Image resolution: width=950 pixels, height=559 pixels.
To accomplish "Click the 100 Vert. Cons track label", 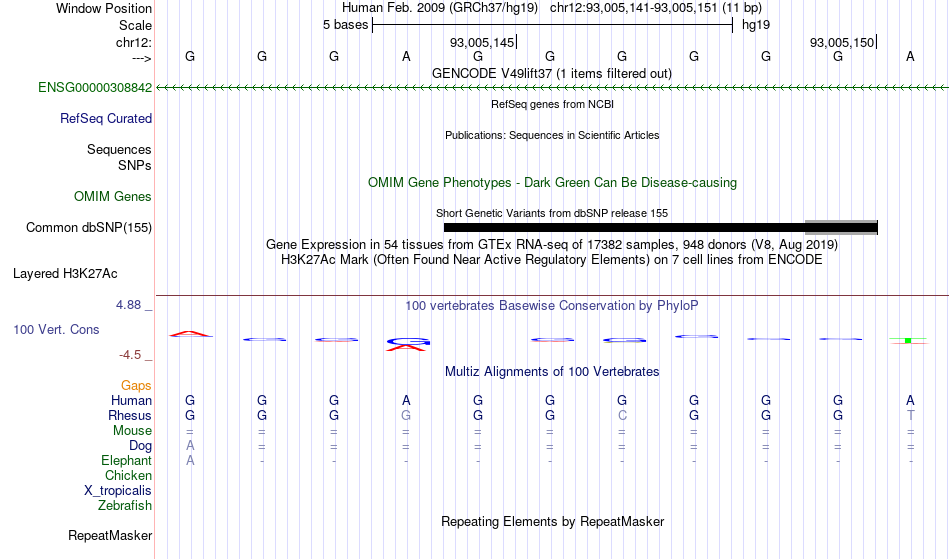I will tap(56, 330).
